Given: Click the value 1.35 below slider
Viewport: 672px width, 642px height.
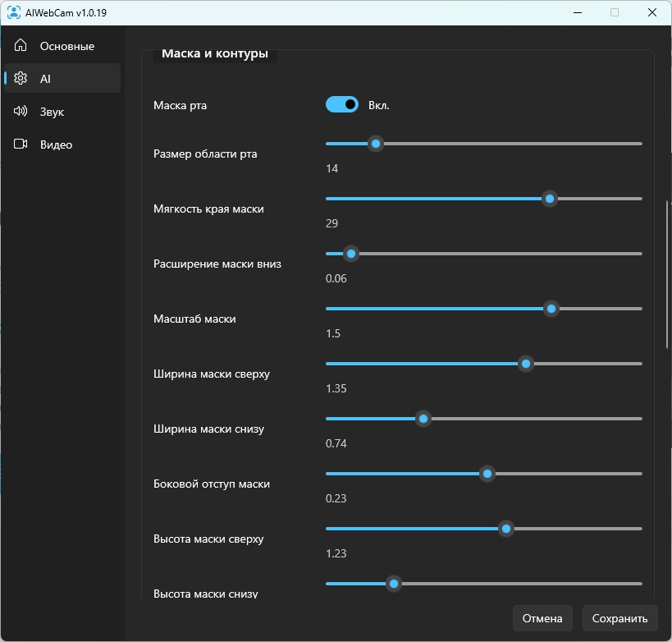Looking at the screenshot, I should click(x=336, y=388).
